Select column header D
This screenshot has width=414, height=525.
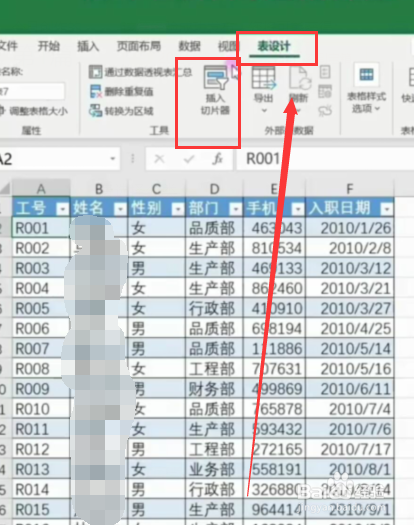tap(214, 189)
